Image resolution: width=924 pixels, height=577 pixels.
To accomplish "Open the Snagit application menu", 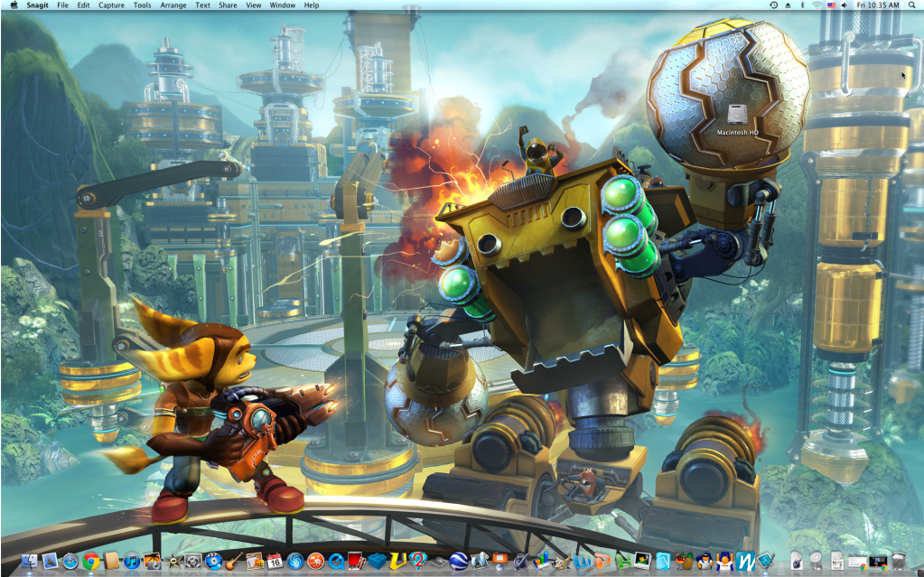I will click(37, 5).
